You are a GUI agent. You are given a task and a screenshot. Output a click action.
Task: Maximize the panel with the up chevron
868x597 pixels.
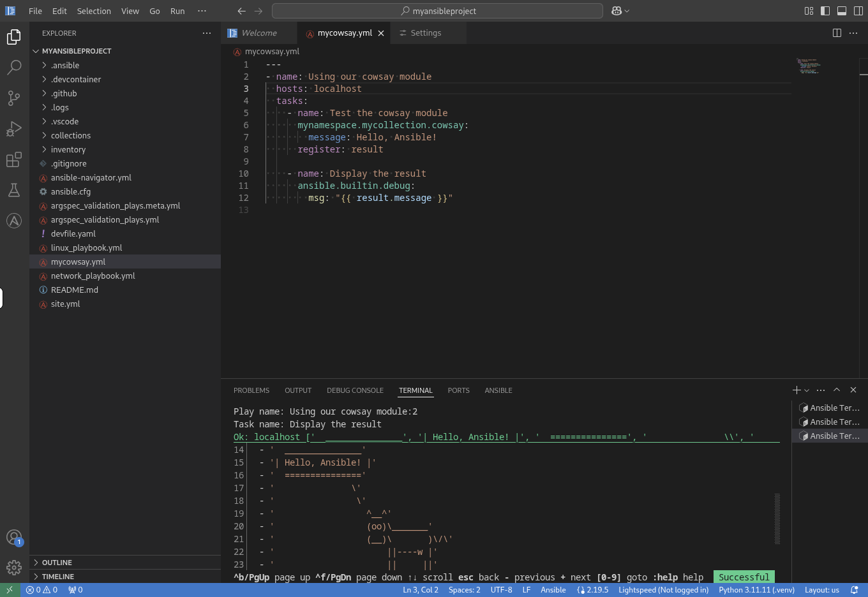[x=837, y=390]
